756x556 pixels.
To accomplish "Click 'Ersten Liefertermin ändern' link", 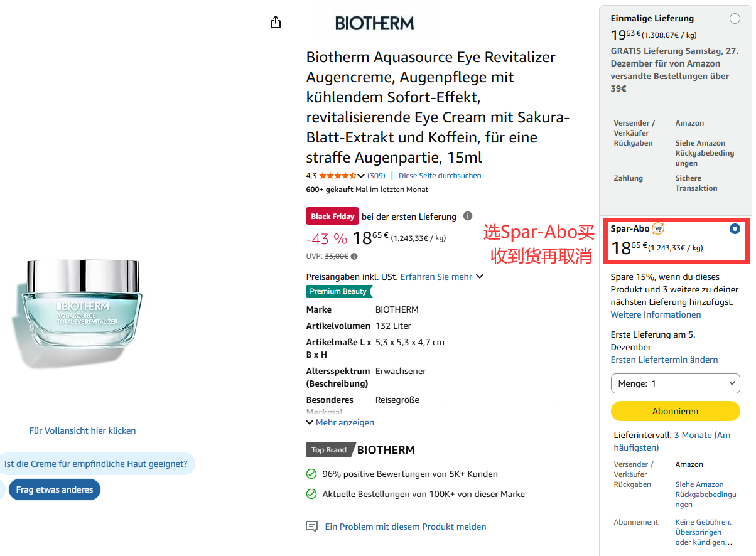I will tap(664, 360).
